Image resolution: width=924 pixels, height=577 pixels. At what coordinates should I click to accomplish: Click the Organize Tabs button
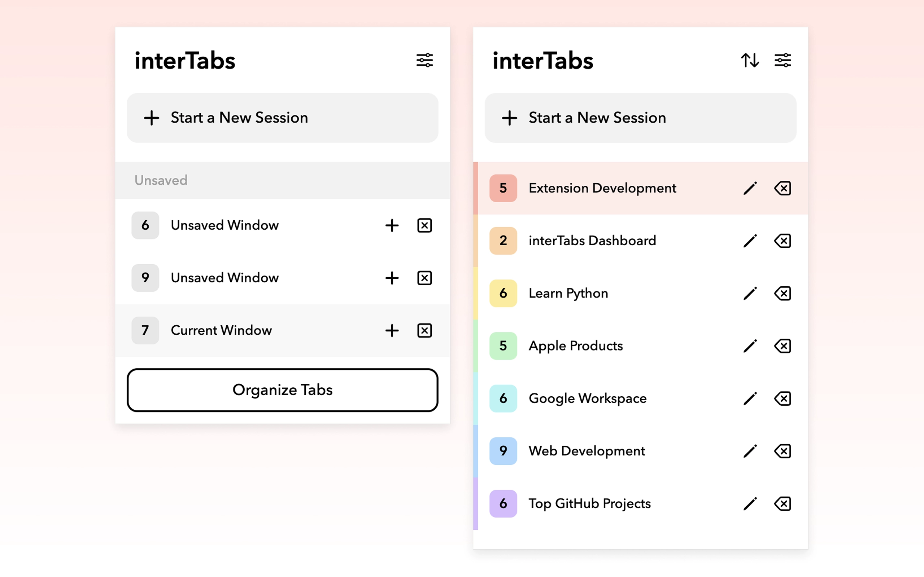pos(282,390)
